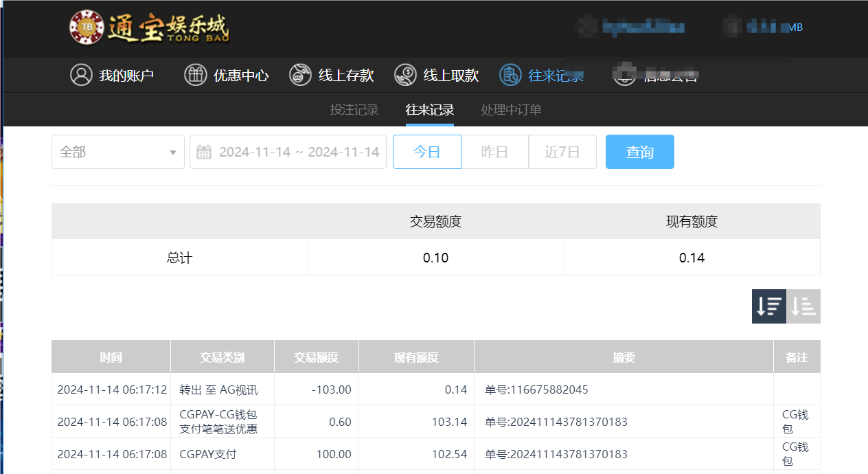Click the 优惠中心 promotions icon

(196, 75)
